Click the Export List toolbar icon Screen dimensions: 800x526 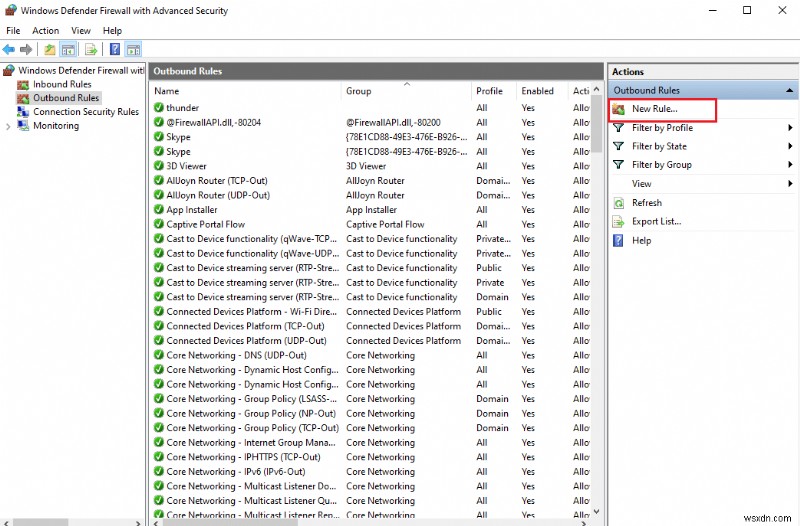click(91, 49)
